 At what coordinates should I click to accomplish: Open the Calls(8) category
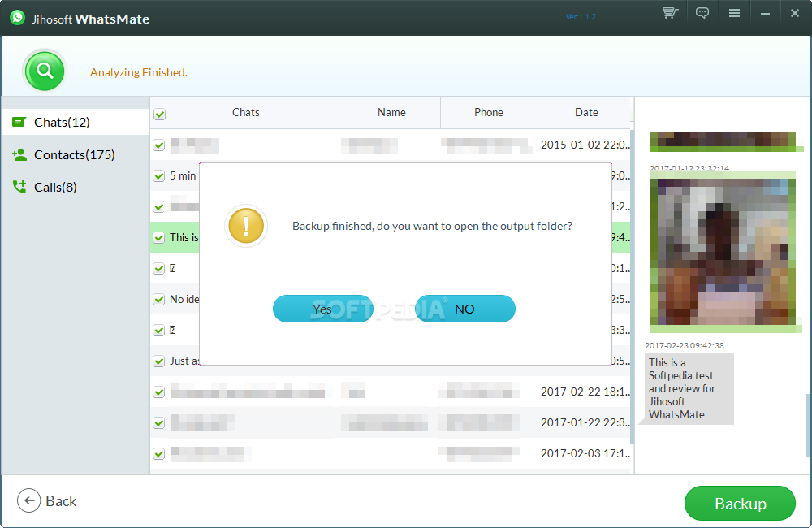(x=76, y=187)
